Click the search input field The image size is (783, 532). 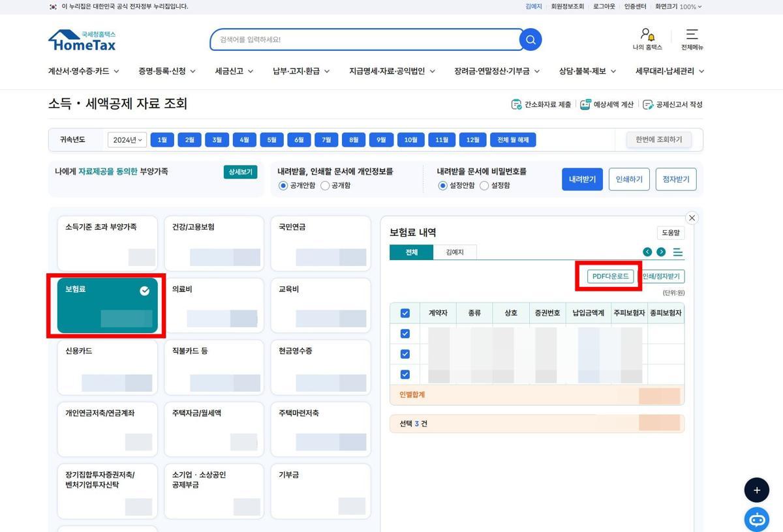click(365, 40)
